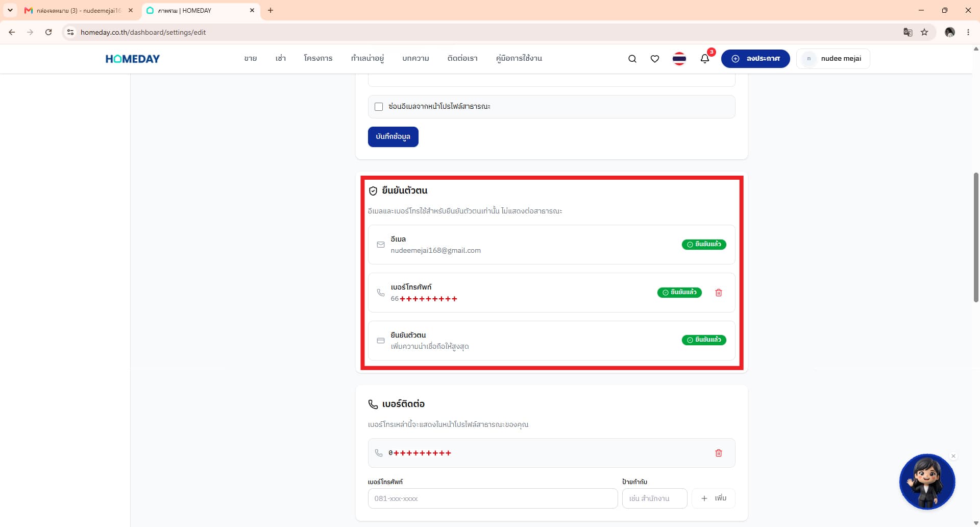980x527 pixels.
Task: Delete the verified phone number 66
Action: (x=719, y=293)
